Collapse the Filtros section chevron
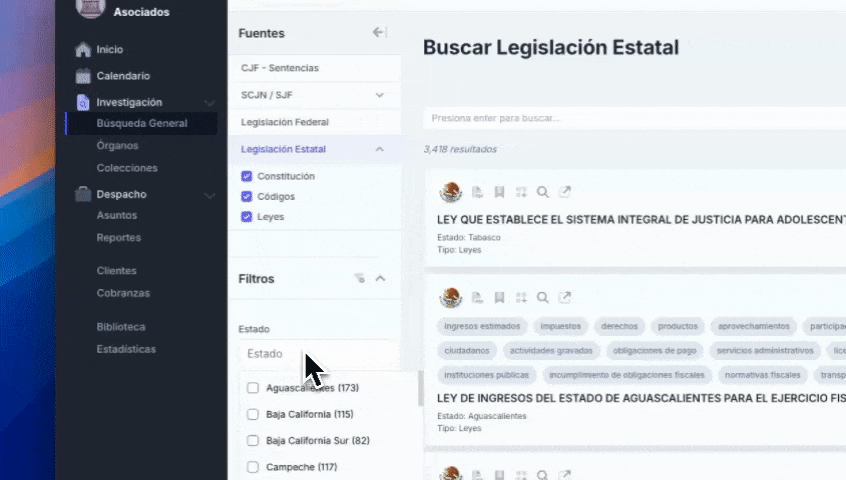Screen dimensions: 846x480 point(380,278)
